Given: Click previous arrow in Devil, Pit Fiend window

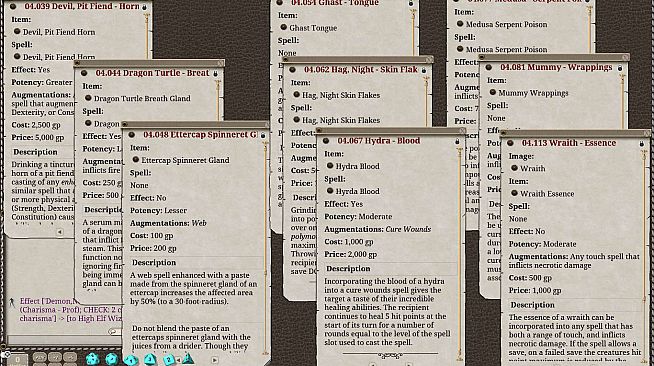Looking at the screenshot, I should click(60, 231).
